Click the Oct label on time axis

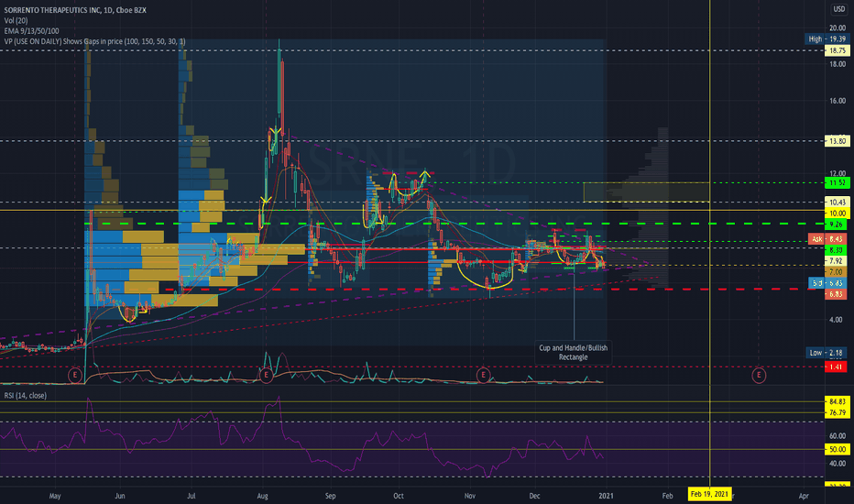click(x=399, y=496)
